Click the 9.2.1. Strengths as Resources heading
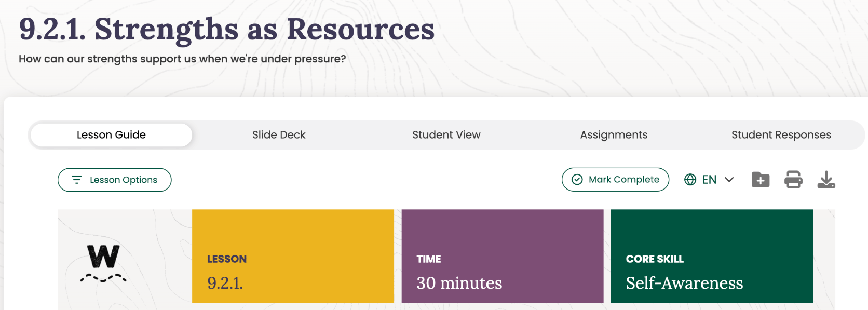This screenshot has width=868, height=310. coord(226,29)
